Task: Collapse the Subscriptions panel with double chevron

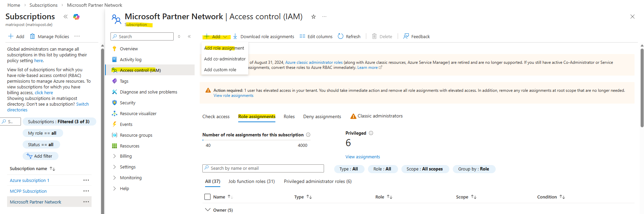Action: click(66, 17)
